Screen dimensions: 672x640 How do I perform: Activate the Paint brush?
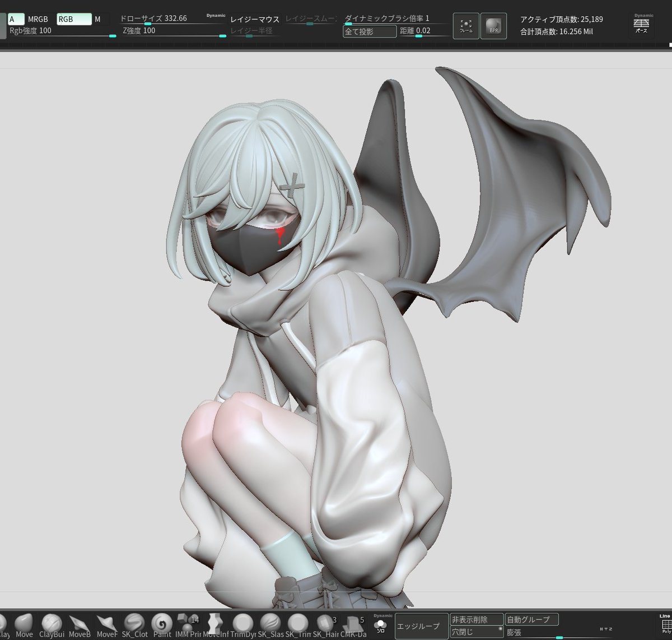162,625
